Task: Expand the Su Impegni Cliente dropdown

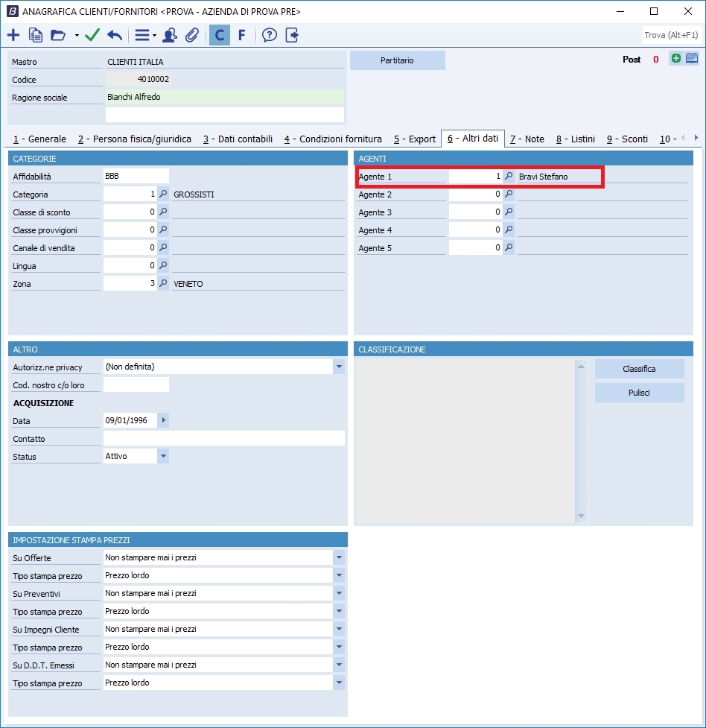Action: [x=339, y=629]
